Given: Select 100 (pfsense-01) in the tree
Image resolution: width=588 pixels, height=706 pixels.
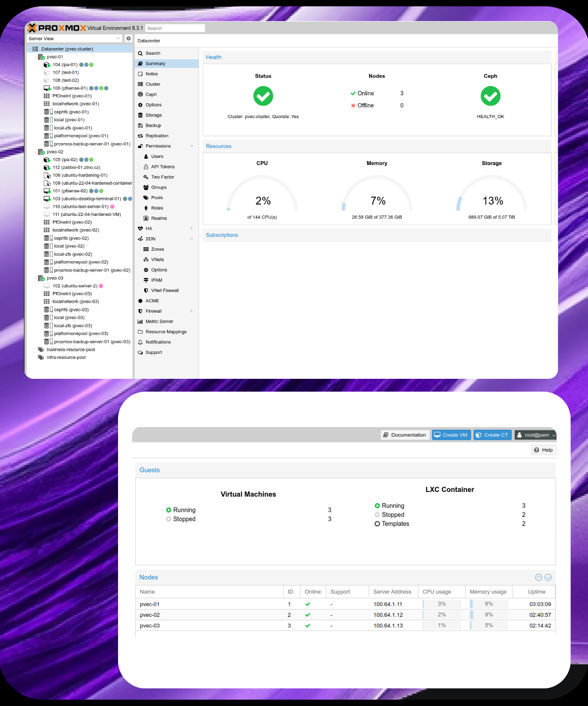Looking at the screenshot, I should (x=70, y=88).
